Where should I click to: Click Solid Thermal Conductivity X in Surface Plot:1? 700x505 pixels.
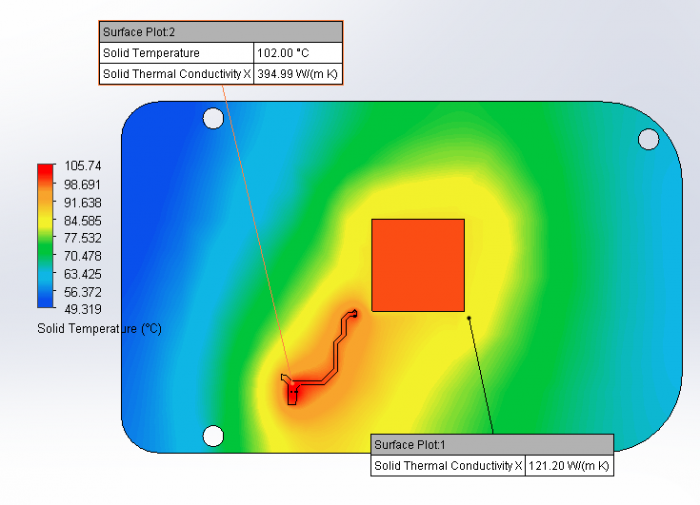(448, 466)
